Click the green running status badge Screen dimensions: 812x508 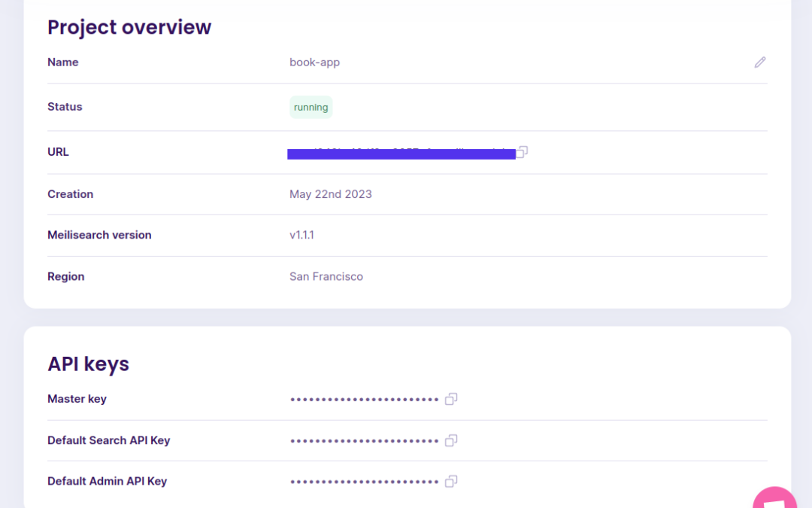coord(311,108)
